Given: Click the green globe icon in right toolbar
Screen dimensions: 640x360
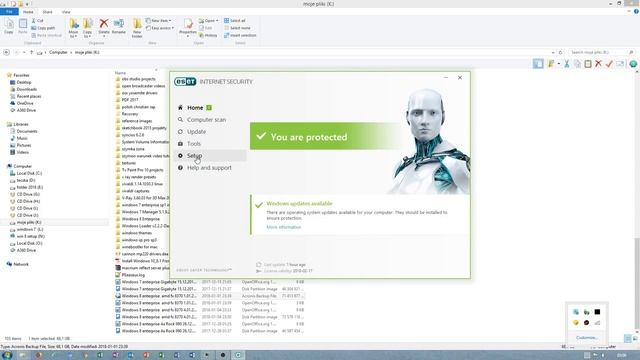Looking at the screenshot, I should click(633, 64).
